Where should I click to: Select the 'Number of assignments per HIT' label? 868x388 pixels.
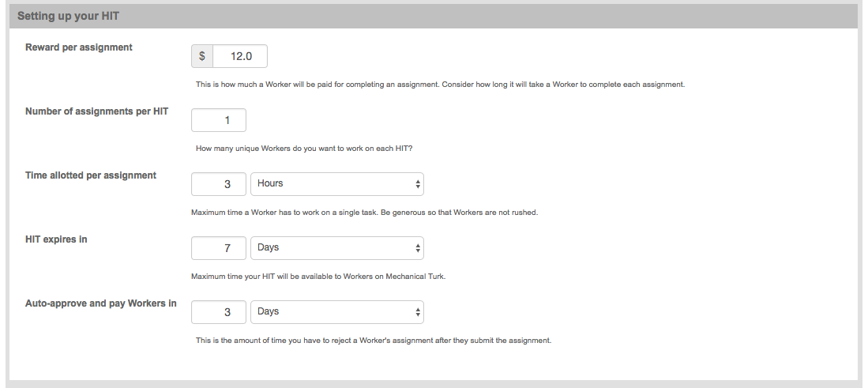(97, 111)
